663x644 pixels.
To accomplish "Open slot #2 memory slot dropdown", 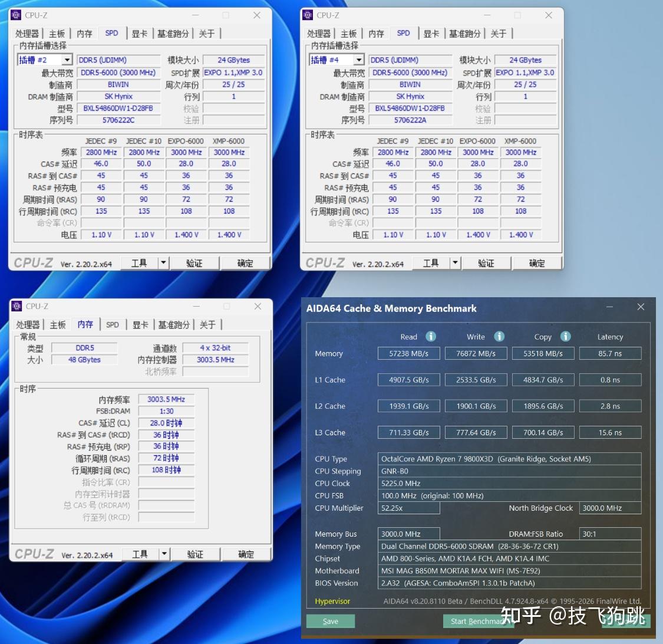I will point(67,60).
